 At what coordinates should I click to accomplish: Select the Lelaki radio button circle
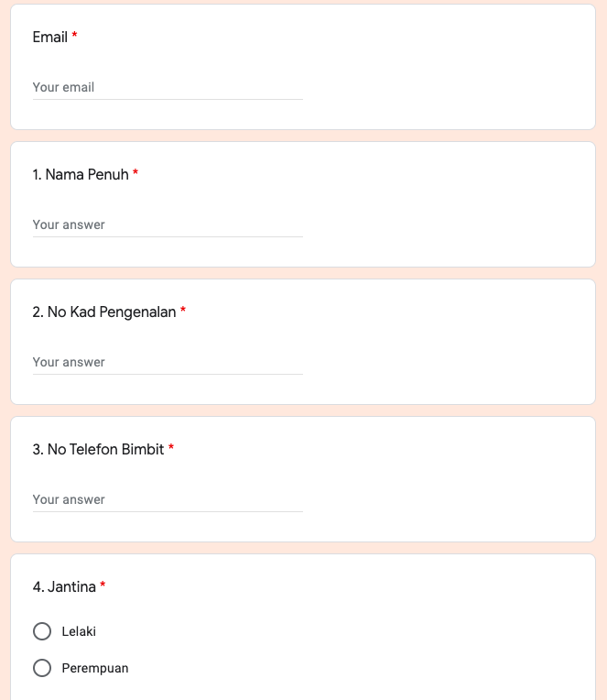[42, 631]
